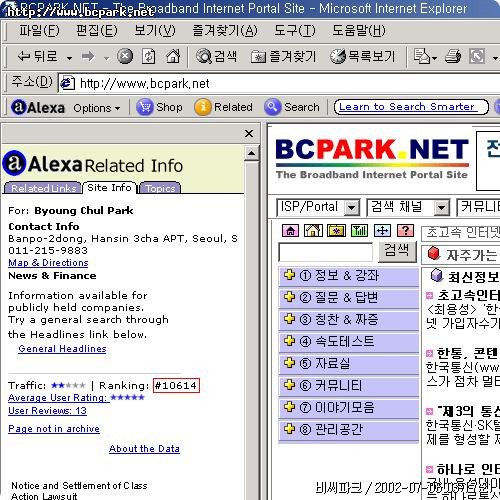Click the forward arrow in toolbar
This screenshot has width=500, height=500.
(88, 56)
